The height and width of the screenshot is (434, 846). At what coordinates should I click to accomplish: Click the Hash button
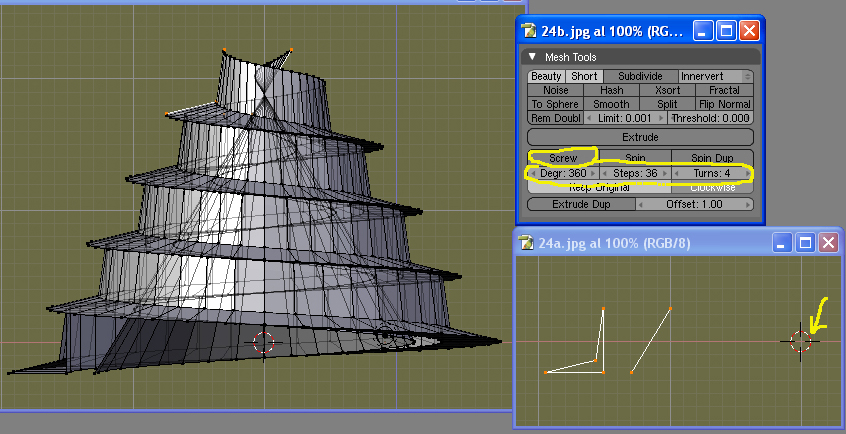tap(611, 90)
